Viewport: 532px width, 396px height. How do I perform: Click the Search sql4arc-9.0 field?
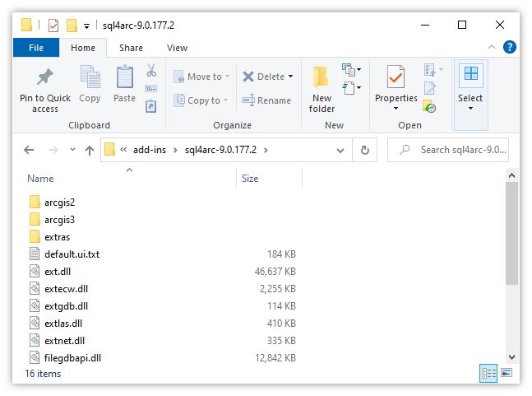(448, 150)
